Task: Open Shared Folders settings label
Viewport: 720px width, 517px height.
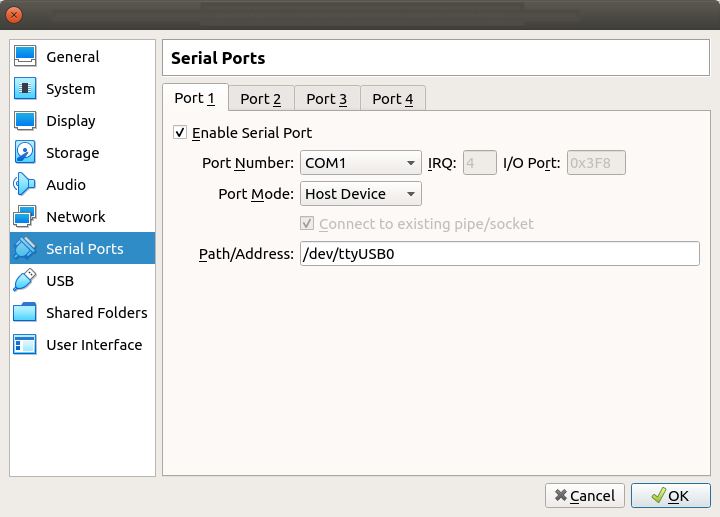Action: [97, 313]
